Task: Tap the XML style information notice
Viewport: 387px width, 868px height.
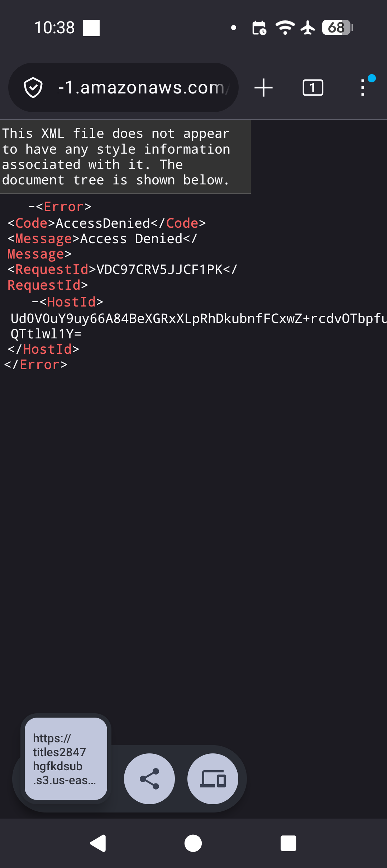Action: [x=125, y=157]
